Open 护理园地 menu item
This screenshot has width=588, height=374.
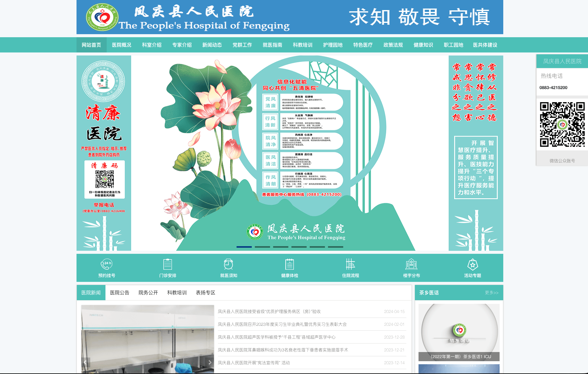333,45
